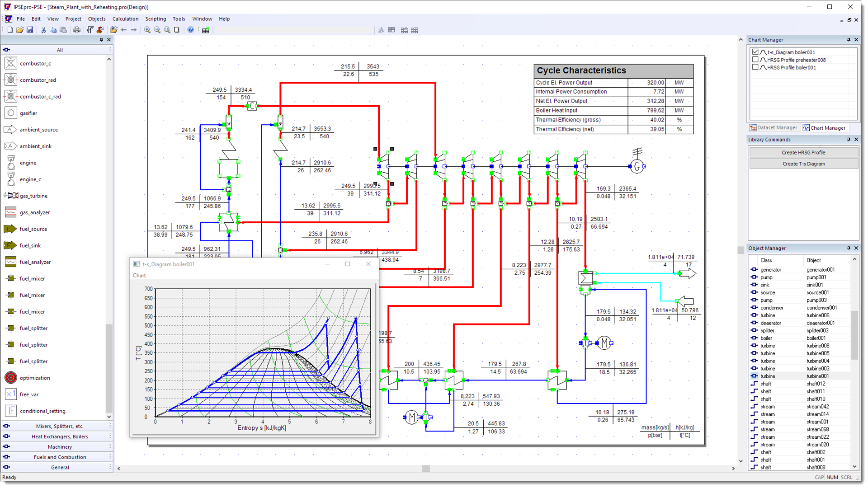Click the Print toolbar icon
This screenshot has width=868, height=488.
point(77,30)
